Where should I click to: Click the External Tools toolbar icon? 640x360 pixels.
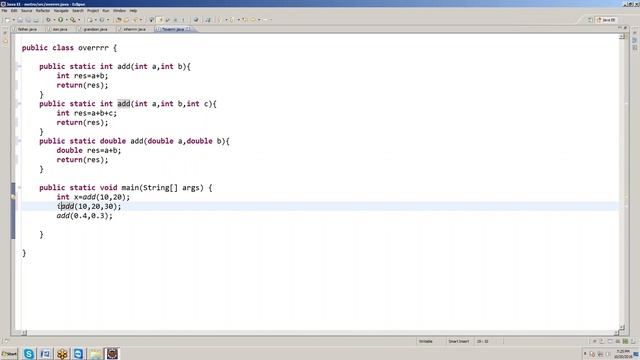click(x=73, y=20)
